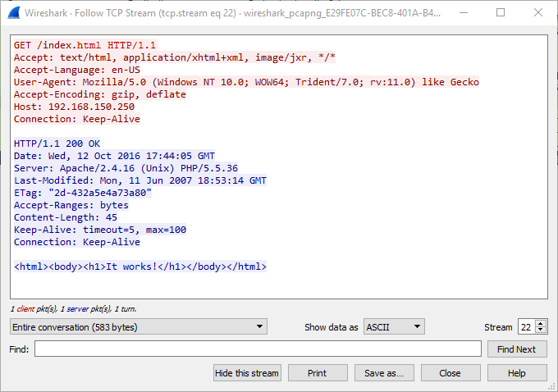Increment the Stream number with up arrow
The height and width of the screenshot is (392, 558).
pos(541,323)
